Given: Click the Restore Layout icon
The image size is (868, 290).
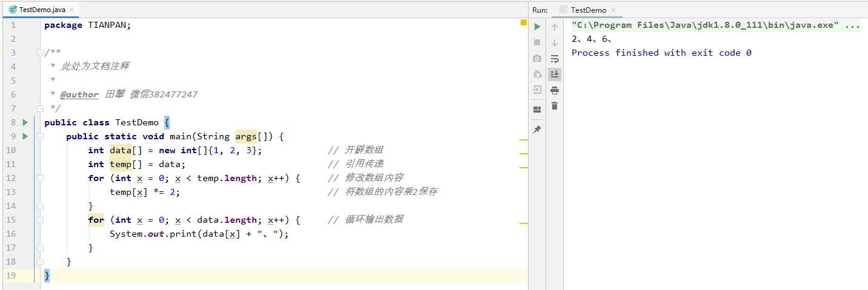Looking at the screenshot, I should [x=537, y=110].
